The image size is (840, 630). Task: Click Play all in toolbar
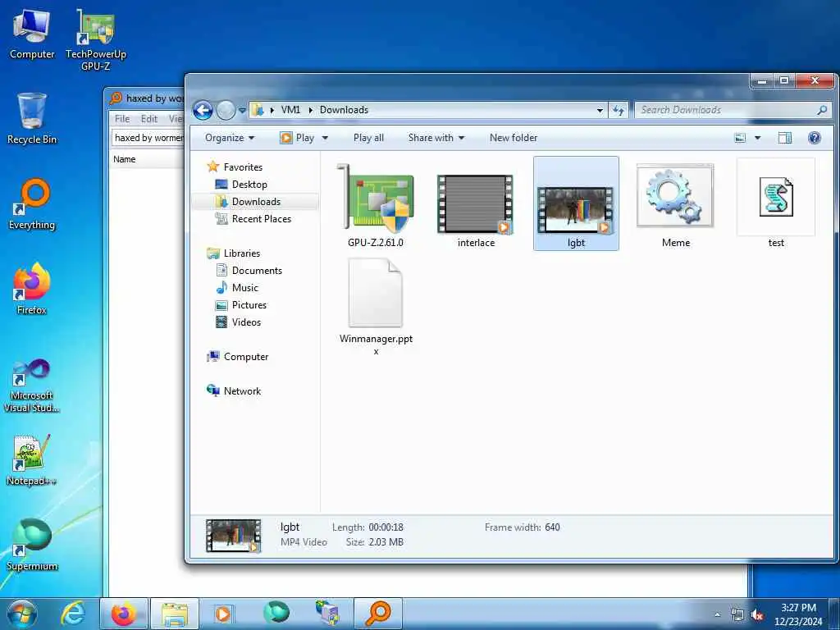368,138
